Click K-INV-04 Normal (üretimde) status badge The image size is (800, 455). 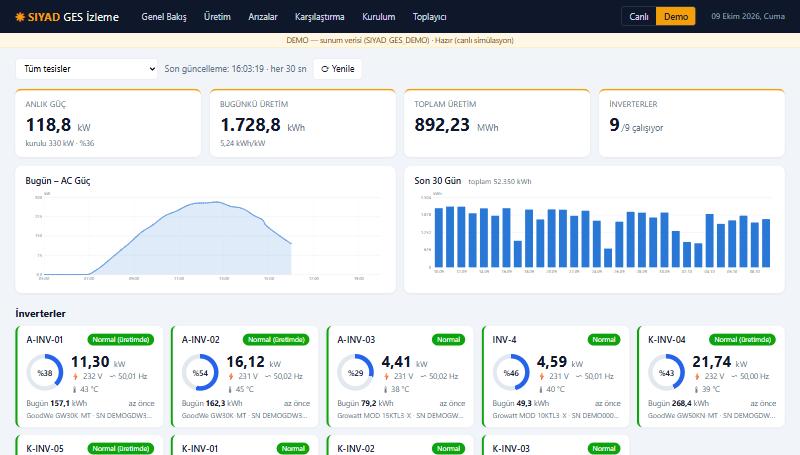742,340
